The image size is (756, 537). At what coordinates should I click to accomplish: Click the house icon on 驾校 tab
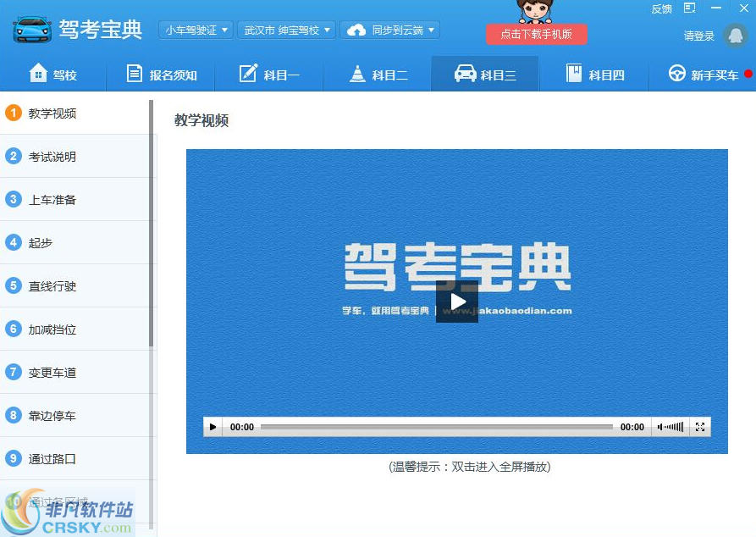[38, 73]
